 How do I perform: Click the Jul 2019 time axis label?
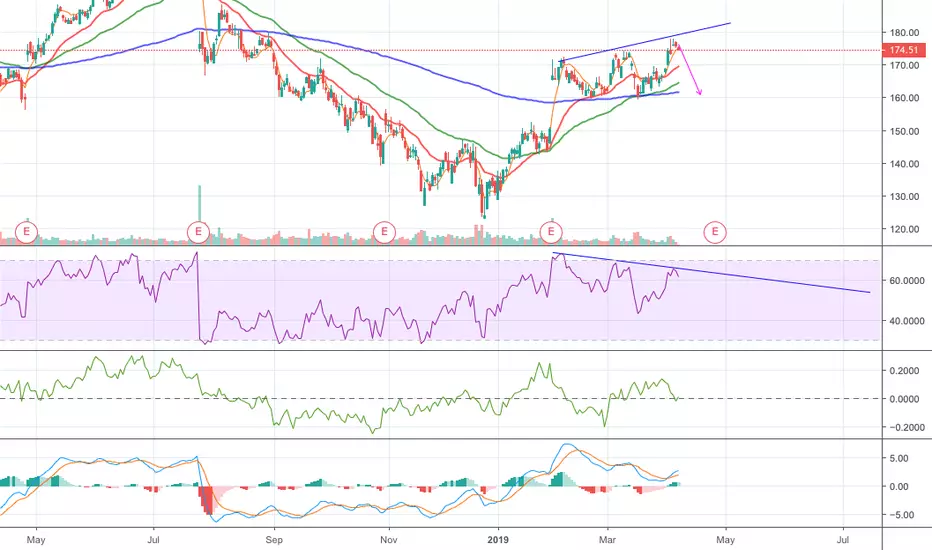click(842, 540)
